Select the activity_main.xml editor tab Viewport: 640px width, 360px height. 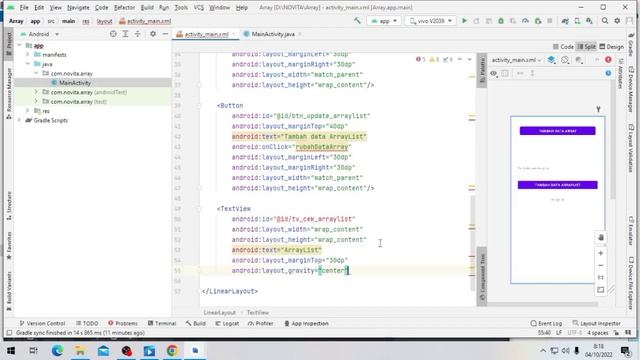207,34
